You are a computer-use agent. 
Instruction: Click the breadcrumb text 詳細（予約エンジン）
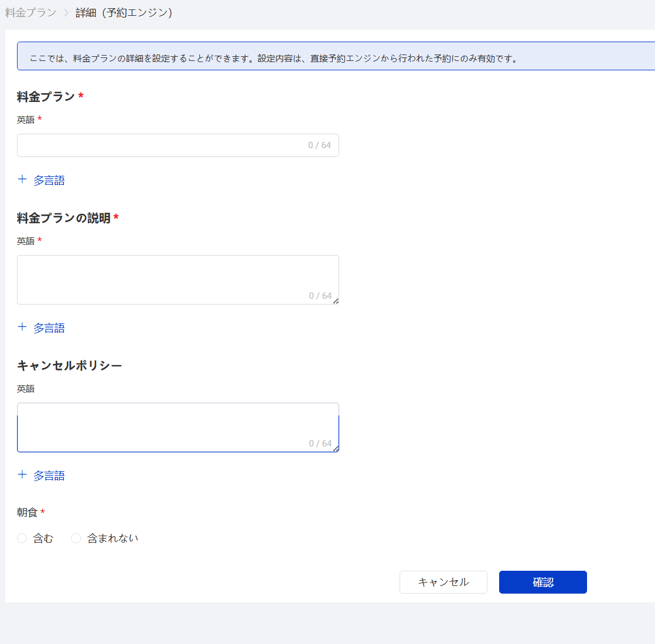tap(123, 12)
